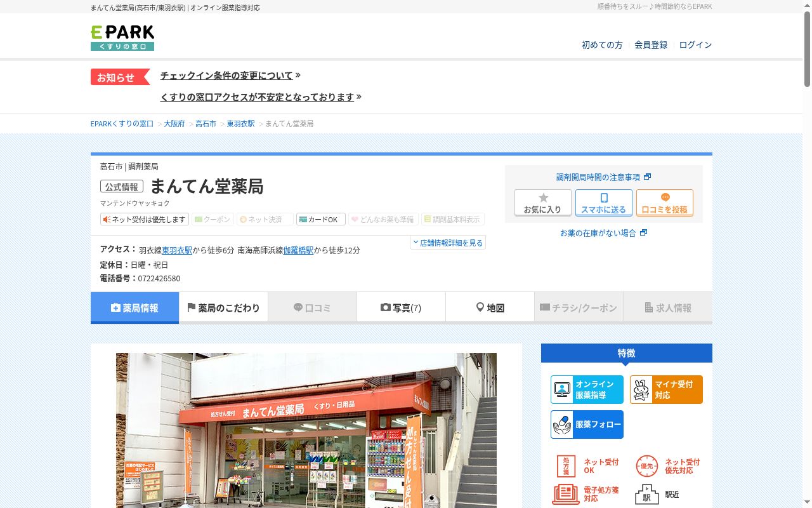This screenshot has height=508, width=812.
Task: Open the 会員登録 link
Action: (651, 45)
